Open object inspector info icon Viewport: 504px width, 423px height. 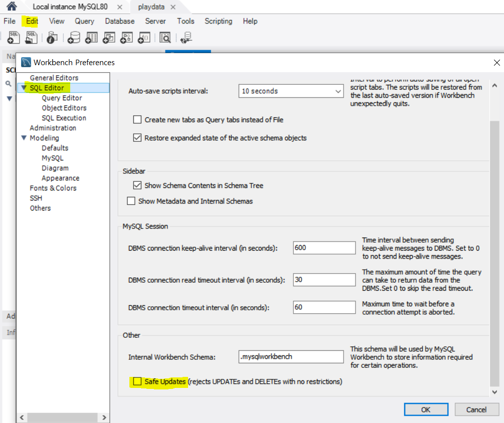[52, 38]
